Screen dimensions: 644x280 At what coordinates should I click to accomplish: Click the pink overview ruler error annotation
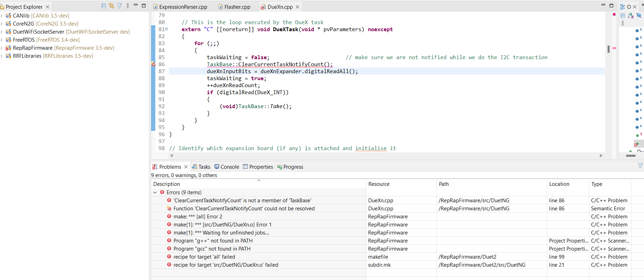coord(614,48)
